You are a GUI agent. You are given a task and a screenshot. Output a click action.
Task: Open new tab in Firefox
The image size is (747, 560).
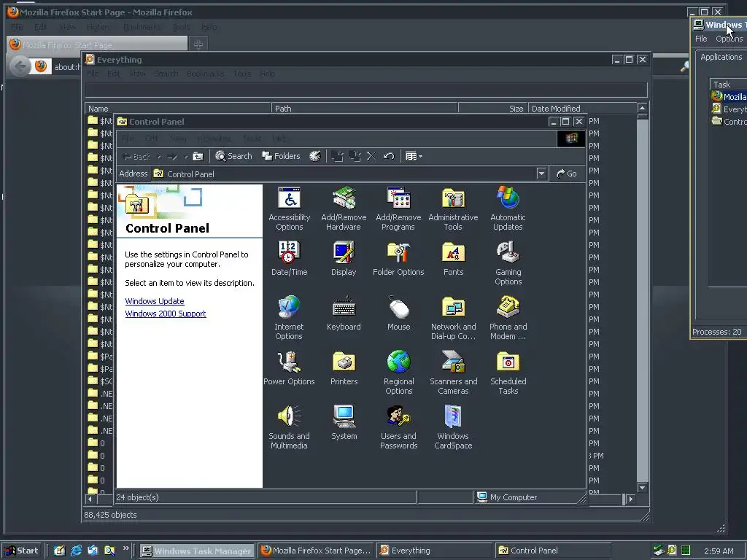click(198, 44)
